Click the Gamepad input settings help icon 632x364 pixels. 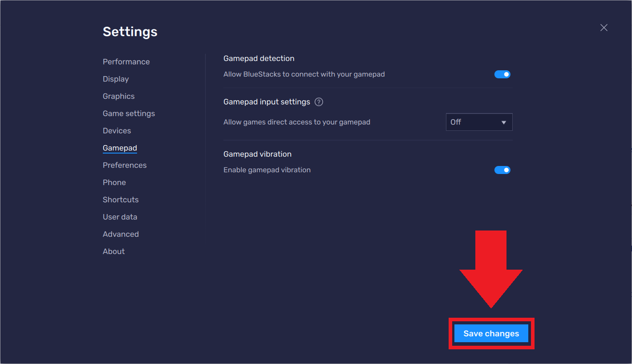pyautogui.click(x=319, y=102)
